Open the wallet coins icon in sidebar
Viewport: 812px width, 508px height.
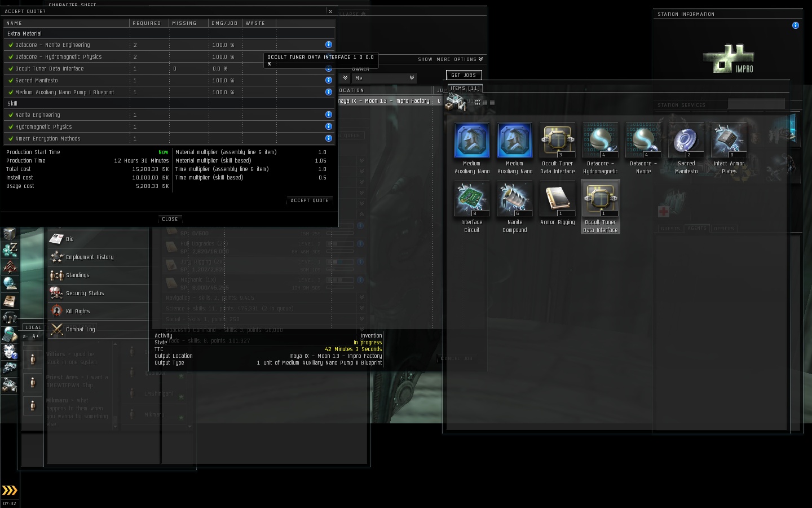point(10,249)
